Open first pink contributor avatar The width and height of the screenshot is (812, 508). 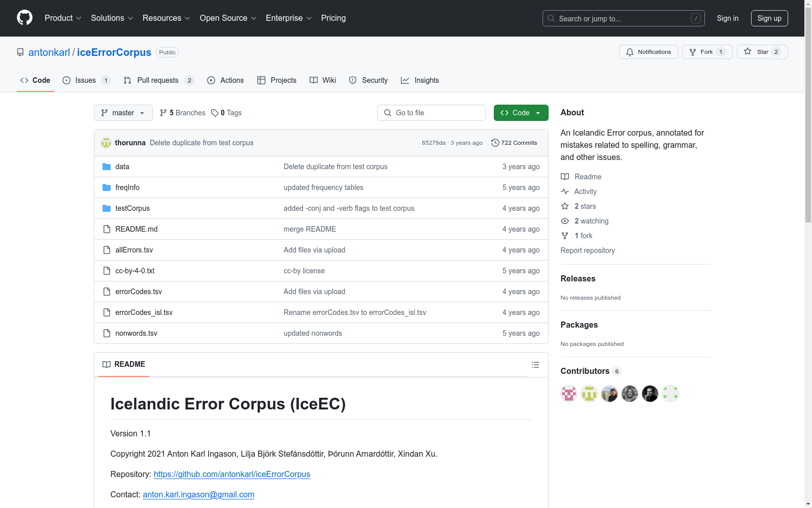tap(569, 394)
